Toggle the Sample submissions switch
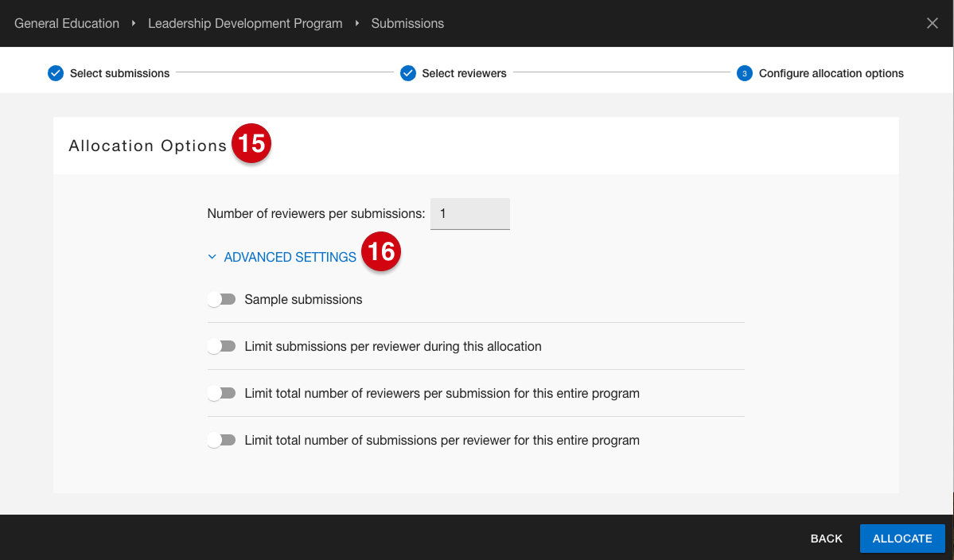Screen dimensions: 954x560 (x=221, y=299)
